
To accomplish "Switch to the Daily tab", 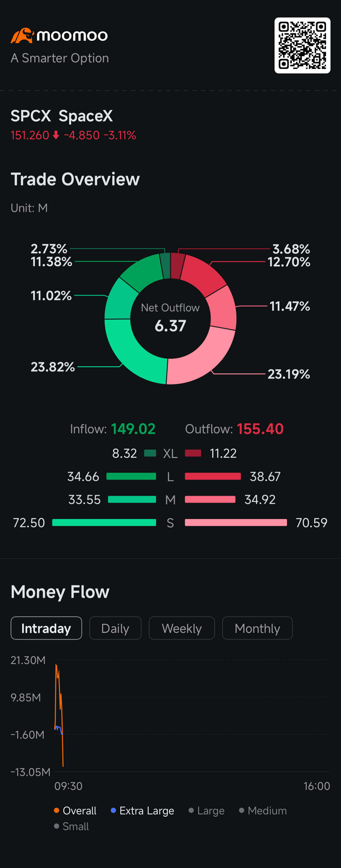I will click(115, 628).
